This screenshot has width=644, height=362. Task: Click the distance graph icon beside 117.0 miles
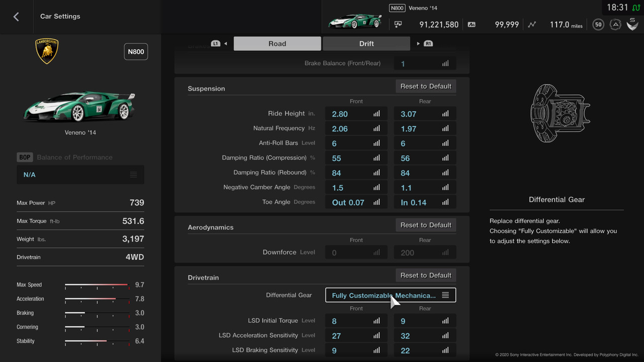pyautogui.click(x=532, y=24)
